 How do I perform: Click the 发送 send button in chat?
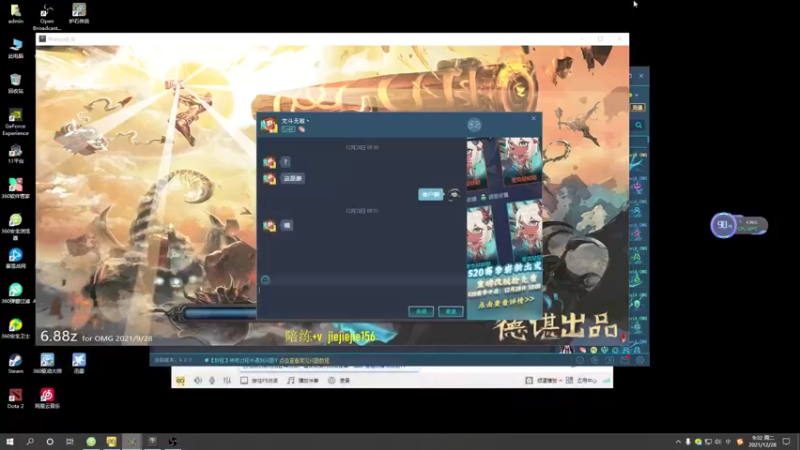pyautogui.click(x=451, y=311)
